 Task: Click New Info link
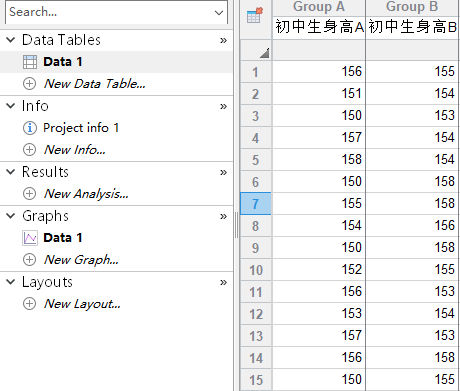[75, 150]
